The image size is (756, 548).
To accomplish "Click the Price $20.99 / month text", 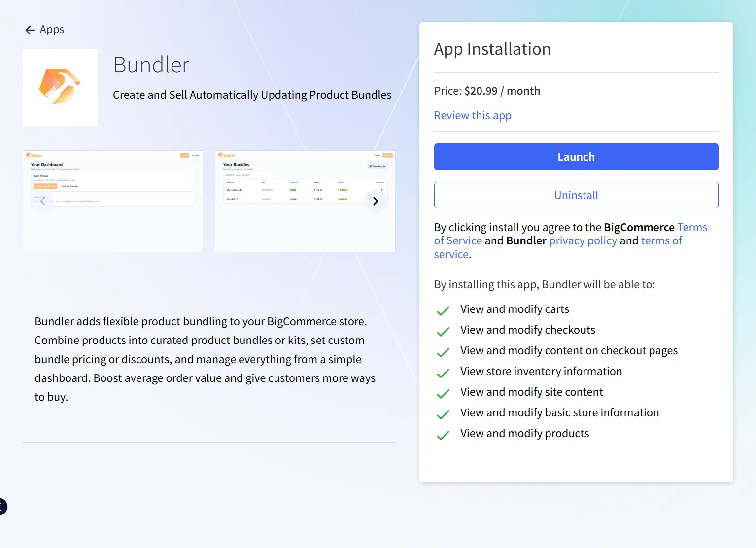I will pos(487,91).
